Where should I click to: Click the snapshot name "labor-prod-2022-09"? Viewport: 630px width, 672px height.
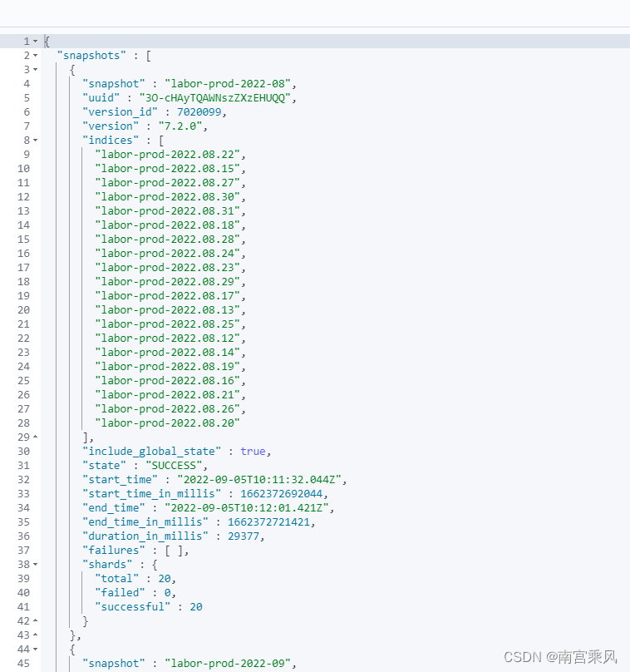[228, 664]
